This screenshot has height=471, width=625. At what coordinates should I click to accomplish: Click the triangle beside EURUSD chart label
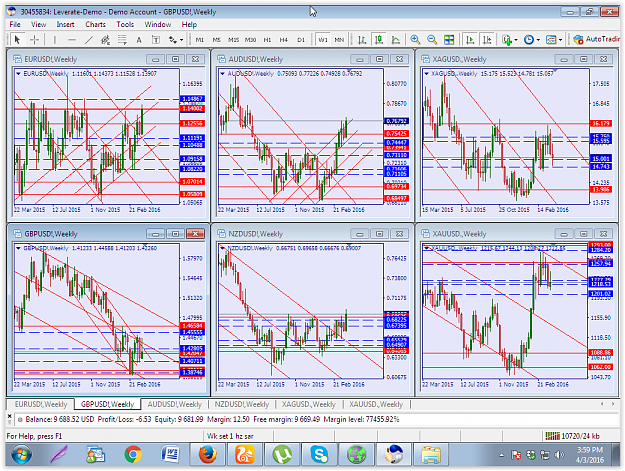(18, 74)
